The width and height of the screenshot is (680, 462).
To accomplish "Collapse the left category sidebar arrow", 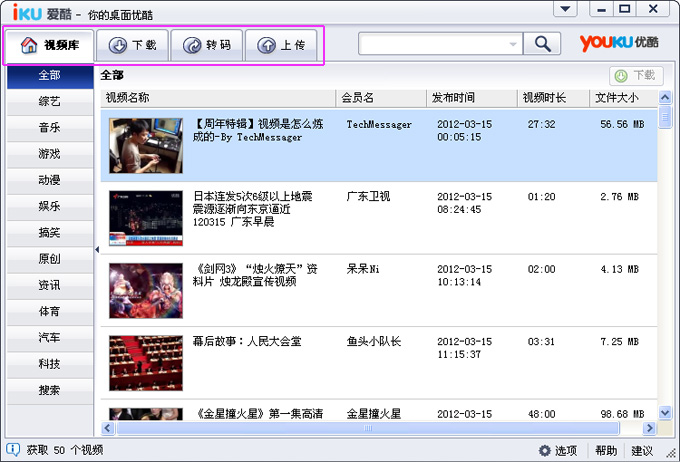I will [97, 249].
